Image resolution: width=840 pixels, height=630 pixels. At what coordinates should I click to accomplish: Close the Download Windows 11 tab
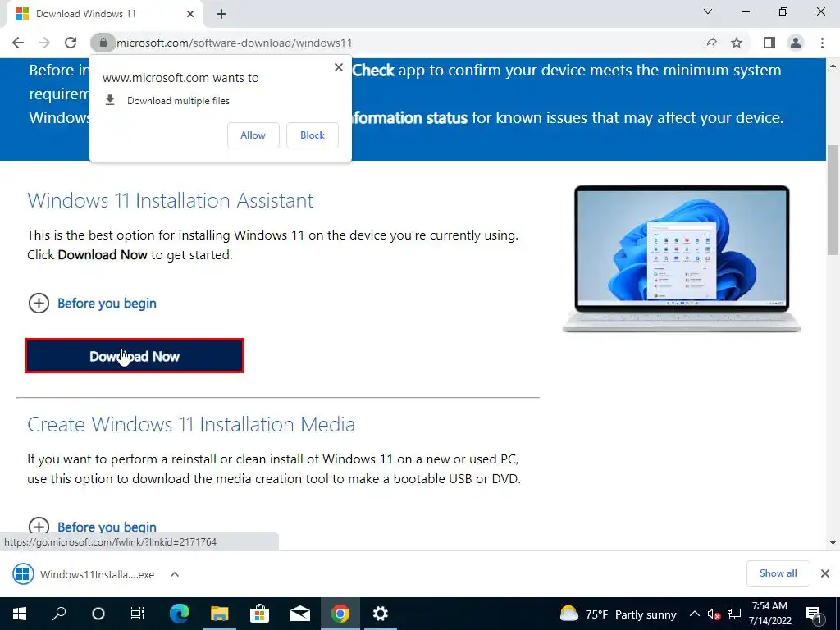click(190, 14)
